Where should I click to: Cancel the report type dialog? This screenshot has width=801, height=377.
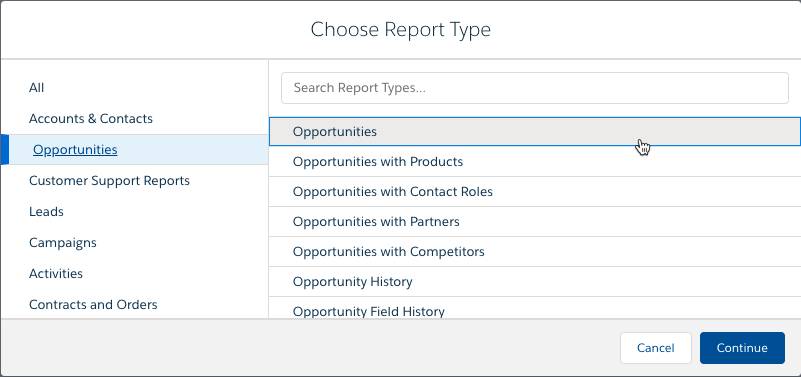pyautogui.click(x=655, y=348)
